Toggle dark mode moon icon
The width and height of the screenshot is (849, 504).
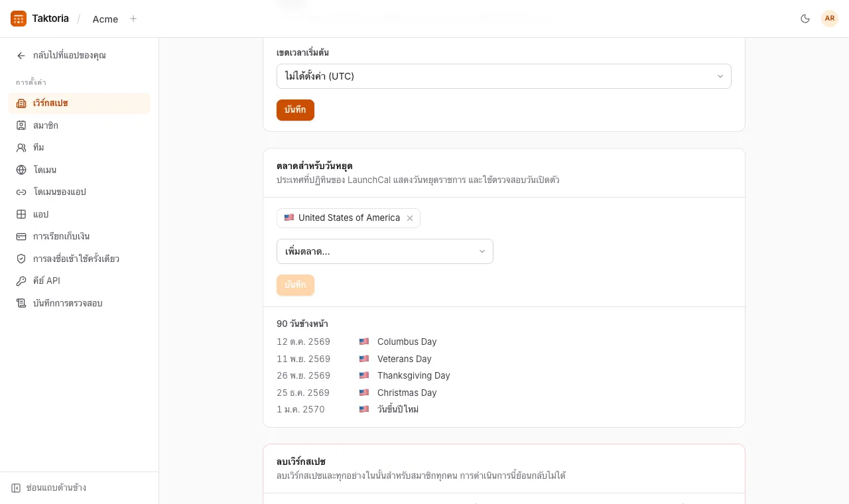pyautogui.click(x=805, y=19)
